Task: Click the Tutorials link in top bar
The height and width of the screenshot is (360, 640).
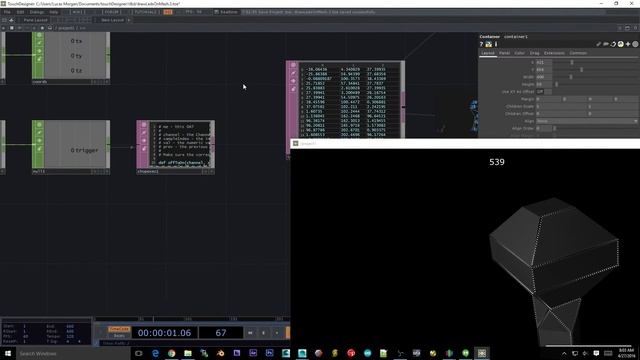Action: pyautogui.click(x=145, y=12)
